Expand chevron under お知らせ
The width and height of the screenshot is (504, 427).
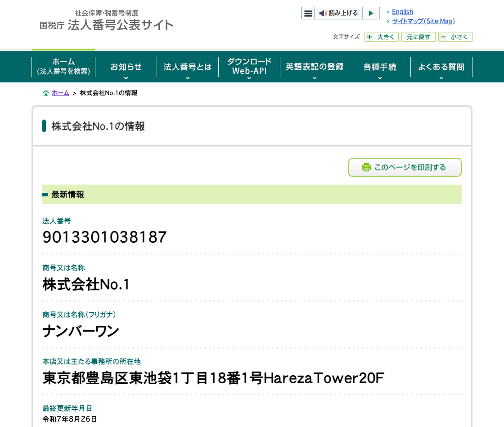click(126, 78)
